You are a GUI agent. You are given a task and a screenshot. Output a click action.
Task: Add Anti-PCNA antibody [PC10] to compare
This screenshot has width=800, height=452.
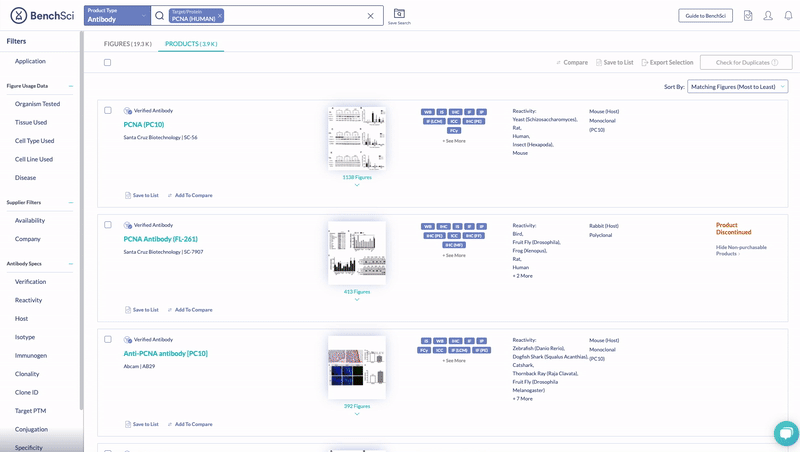(x=190, y=424)
